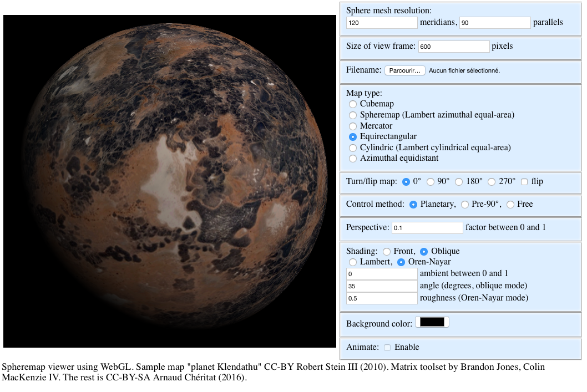Pick the Cylindric Lambert cylindrical option
This screenshot has width=587, height=392.
tap(352, 147)
